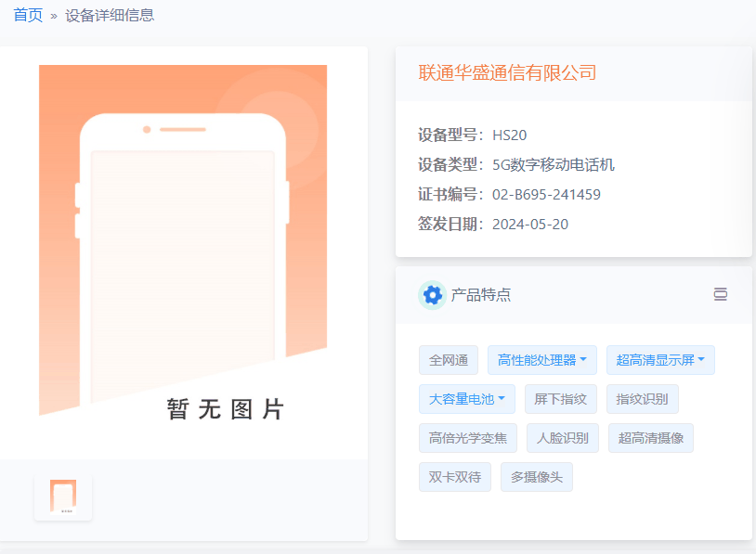Click the 首页 breadcrumb link
The image size is (756, 554).
28,15
